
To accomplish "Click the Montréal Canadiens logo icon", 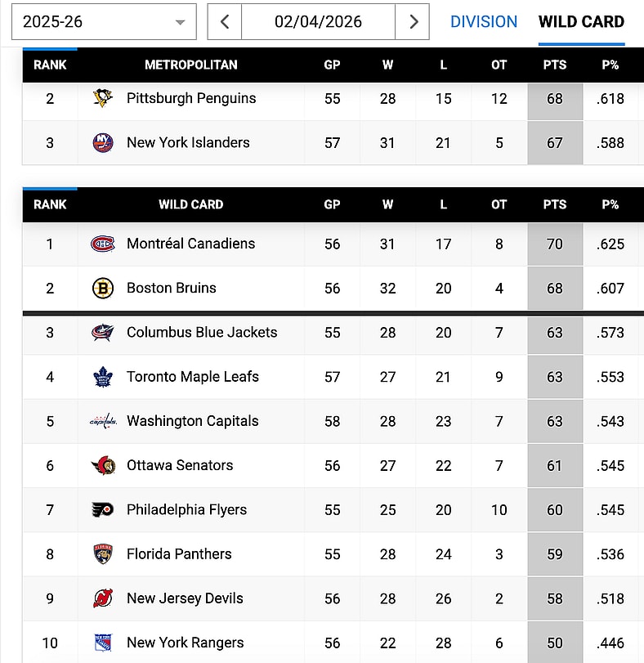I will pyautogui.click(x=103, y=244).
